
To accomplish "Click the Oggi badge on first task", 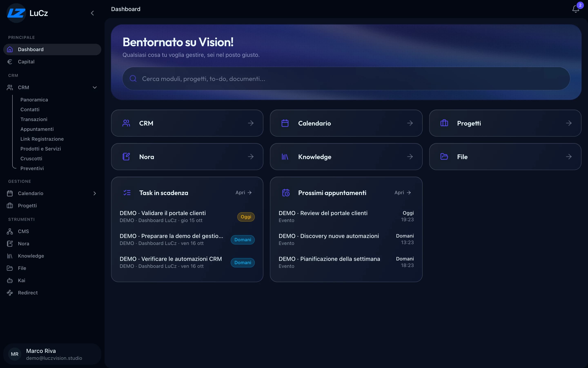I will [x=246, y=217].
